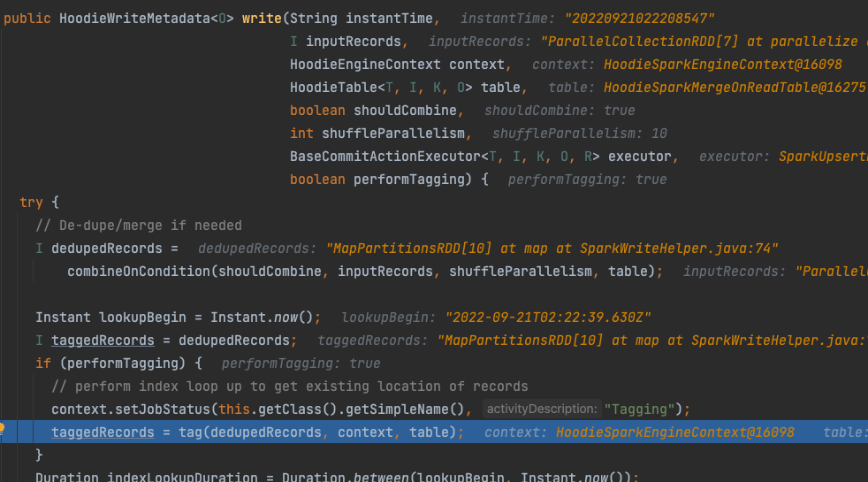This screenshot has height=482, width=868.
Task: Click the yellow intention bulb icon in gutter
Action: point(2,428)
